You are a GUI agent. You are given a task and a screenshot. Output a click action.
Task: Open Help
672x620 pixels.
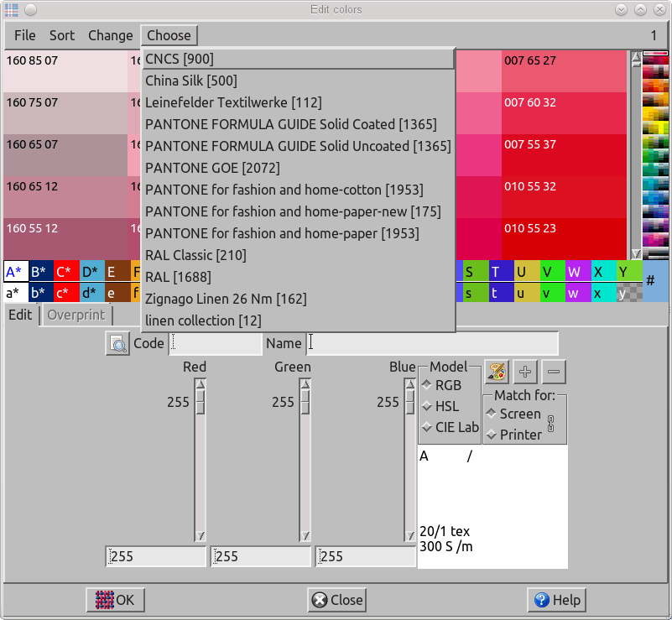[556, 600]
